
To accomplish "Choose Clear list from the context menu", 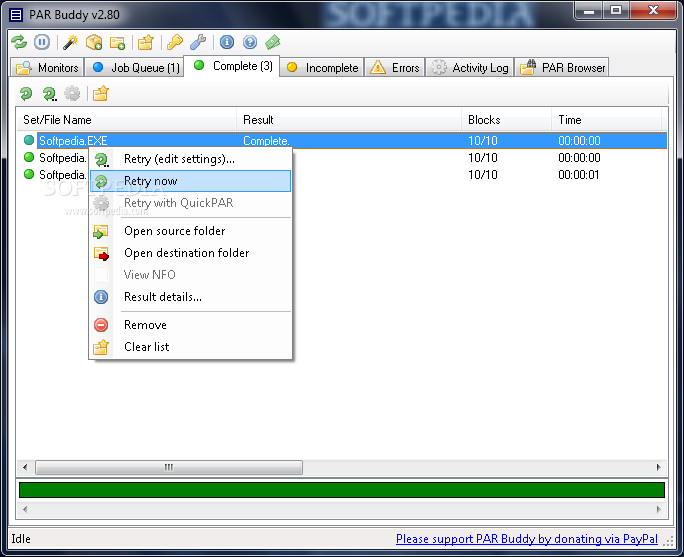I will click(191, 347).
